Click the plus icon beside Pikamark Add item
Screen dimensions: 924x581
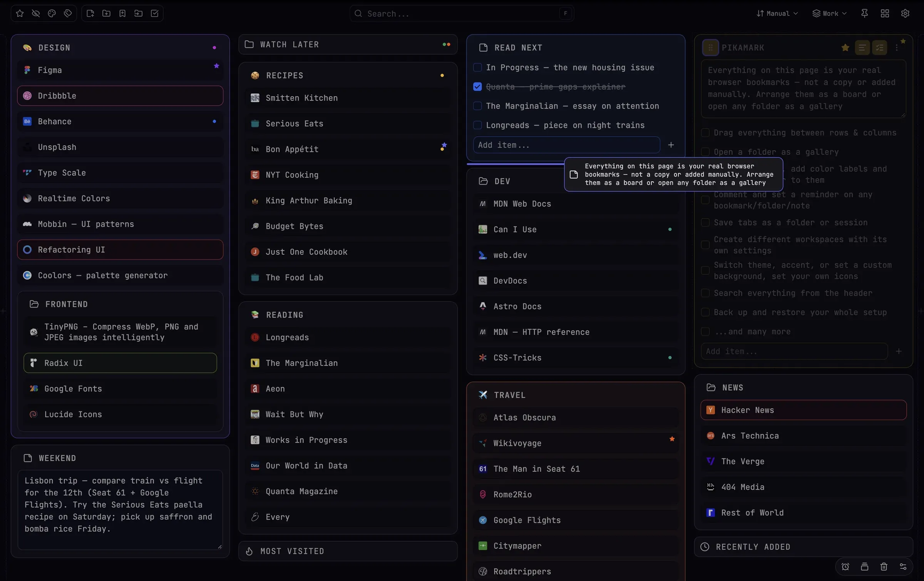[x=899, y=351]
